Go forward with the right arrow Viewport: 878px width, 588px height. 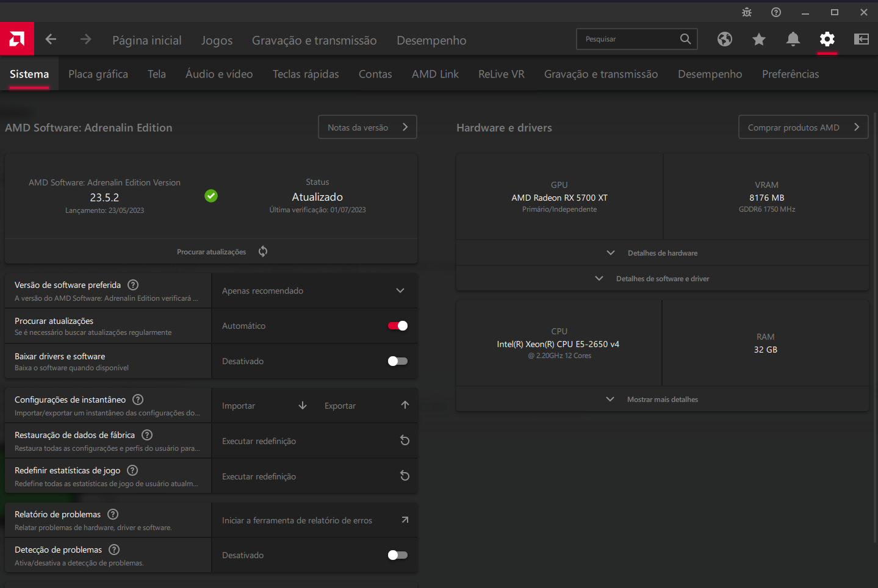85,39
